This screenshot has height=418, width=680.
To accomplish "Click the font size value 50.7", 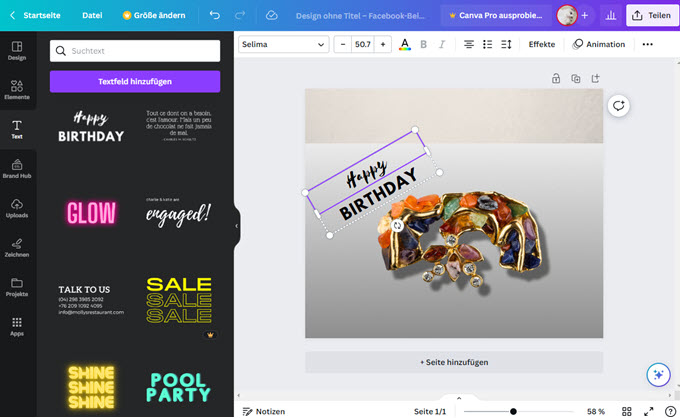I will [x=363, y=44].
